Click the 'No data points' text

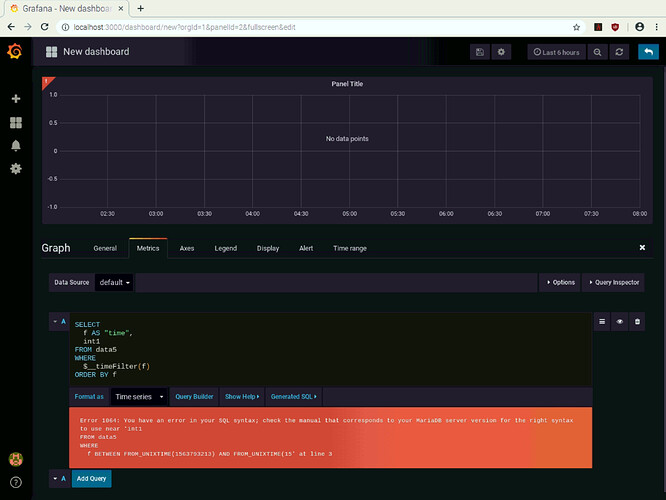pos(347,138)
